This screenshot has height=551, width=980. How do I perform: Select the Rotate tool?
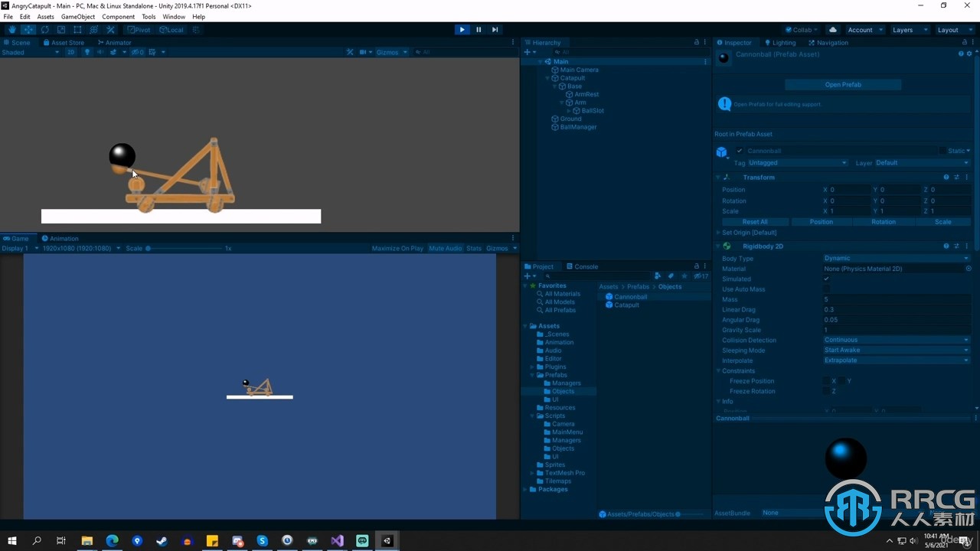pyautogui.click(x=44, y=30)
